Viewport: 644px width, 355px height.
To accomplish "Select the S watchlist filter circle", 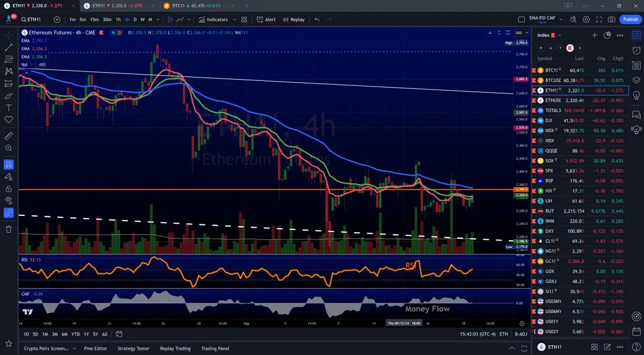I will coord(580,48).
